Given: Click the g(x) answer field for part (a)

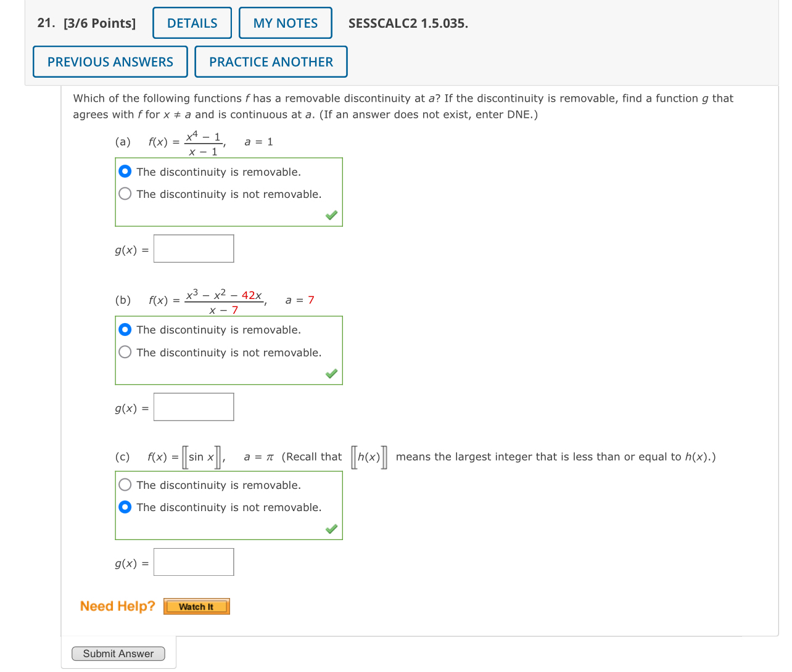Looking at the screenshot, I should click(193, 248).
